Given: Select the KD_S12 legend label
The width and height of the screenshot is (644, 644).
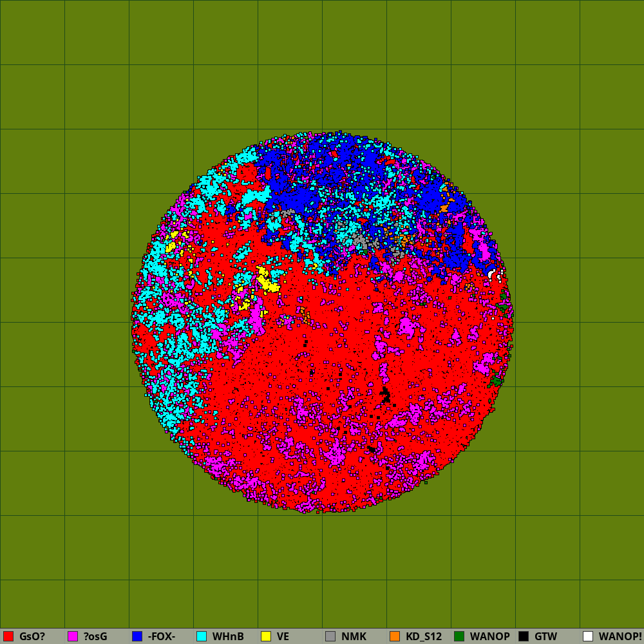Looking at the screenshot, I should pos(424,636).
